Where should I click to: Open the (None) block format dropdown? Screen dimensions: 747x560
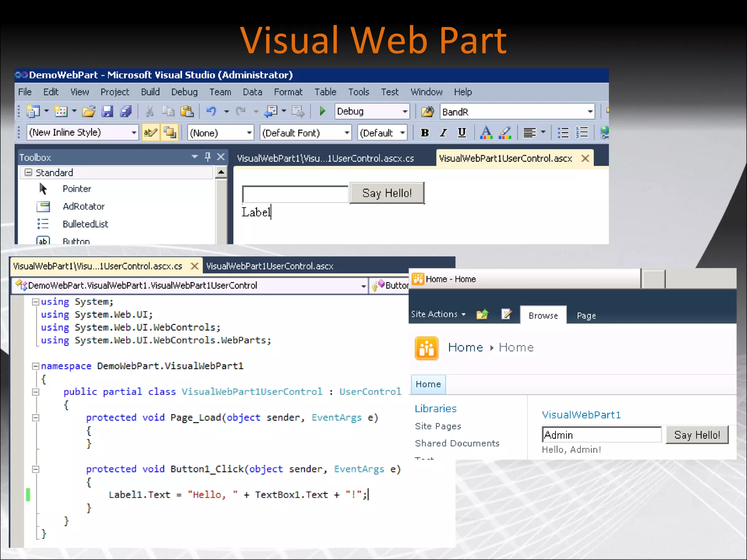249,133
